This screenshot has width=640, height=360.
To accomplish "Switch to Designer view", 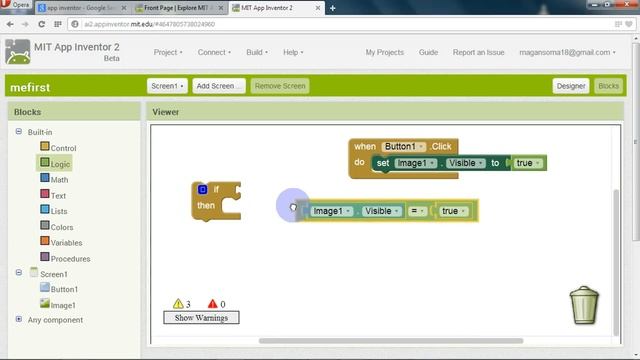I will [x=571, y=86].
